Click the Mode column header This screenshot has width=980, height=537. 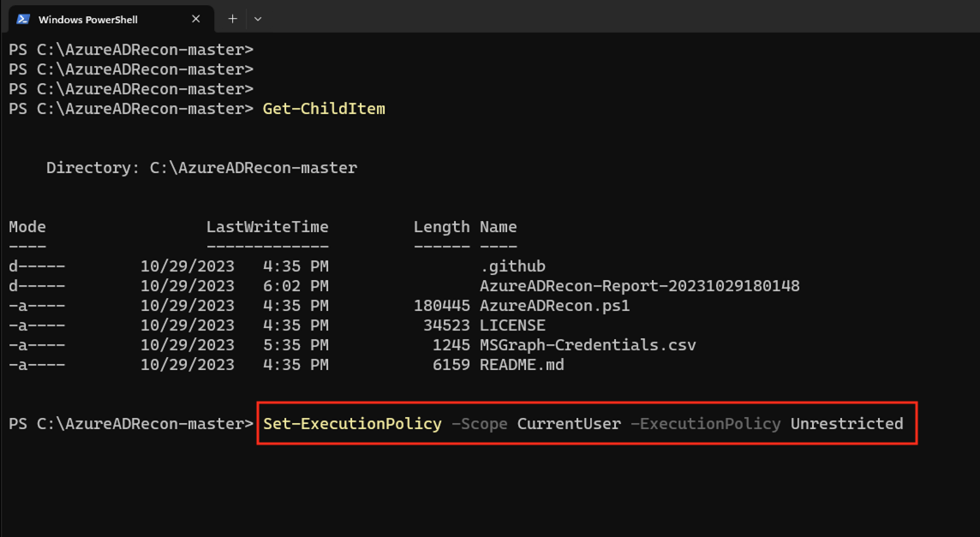tap(27, 227)
